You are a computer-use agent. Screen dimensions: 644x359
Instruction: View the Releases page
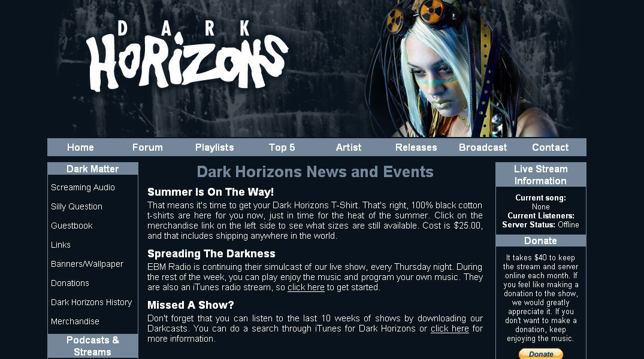(416, 147)
